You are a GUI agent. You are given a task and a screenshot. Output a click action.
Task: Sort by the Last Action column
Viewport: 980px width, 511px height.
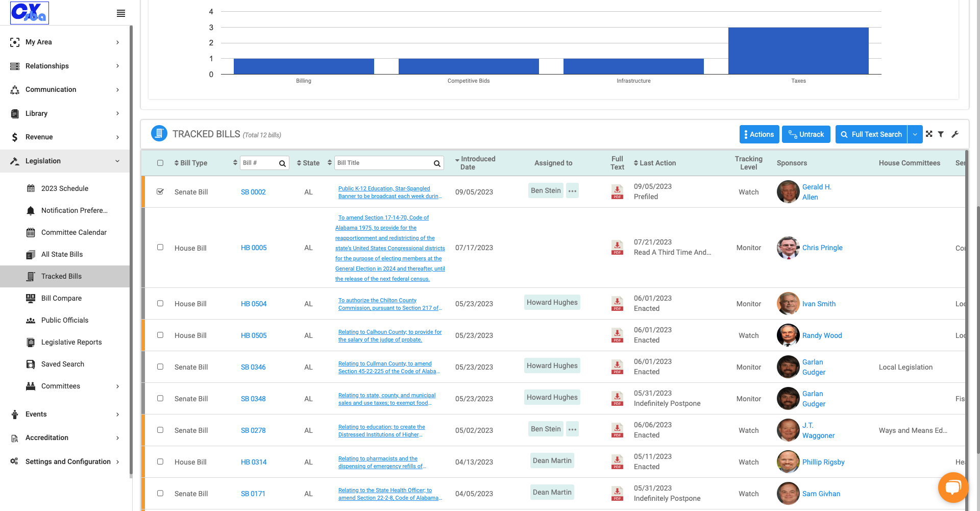coord(655,163)
